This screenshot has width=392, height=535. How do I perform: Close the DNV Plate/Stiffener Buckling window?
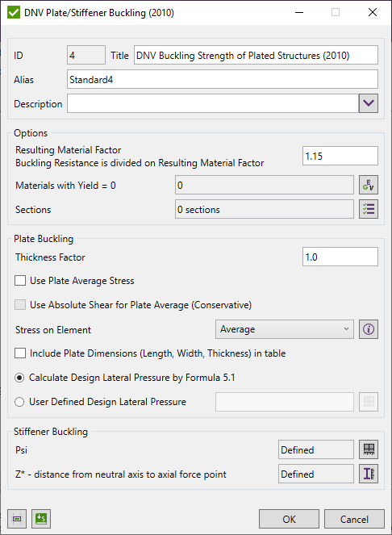click(373, 13)
